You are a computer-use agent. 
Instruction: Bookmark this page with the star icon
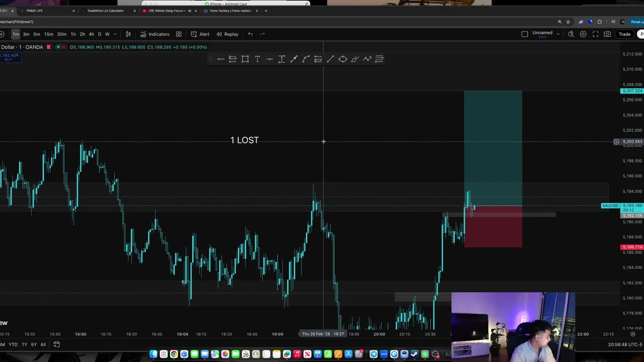tap(568, 22)
